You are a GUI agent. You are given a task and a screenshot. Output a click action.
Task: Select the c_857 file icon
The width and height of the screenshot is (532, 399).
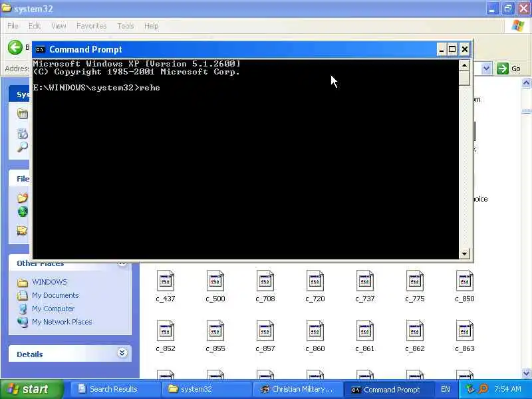pos(265,331)
